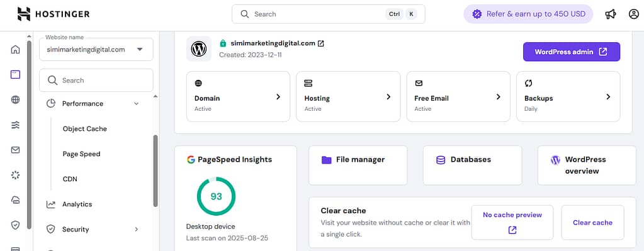Open the Domain card arrow
The image size is (644, 251).
278,97
